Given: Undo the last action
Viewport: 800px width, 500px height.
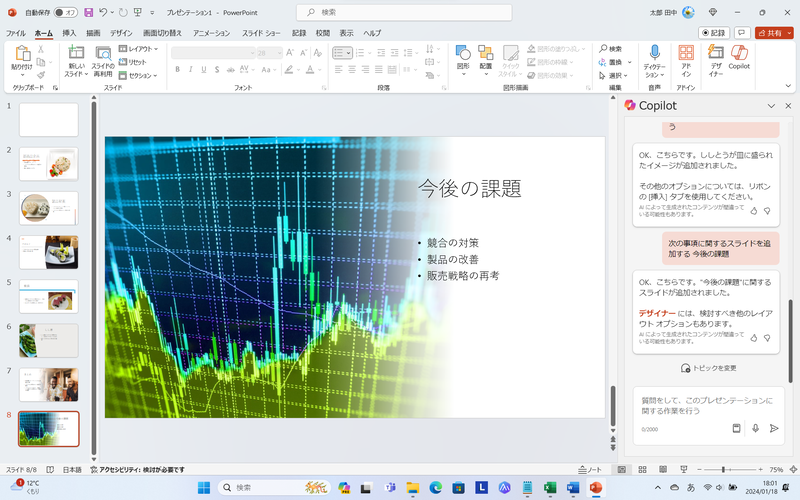Looking at the screenshot, I should tap(104, 12).
